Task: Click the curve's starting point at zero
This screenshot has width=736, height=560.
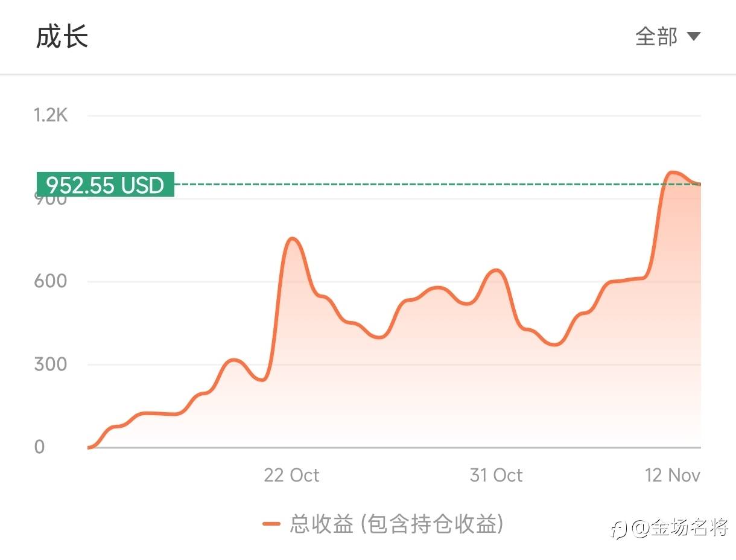Action: coord(89,447)
